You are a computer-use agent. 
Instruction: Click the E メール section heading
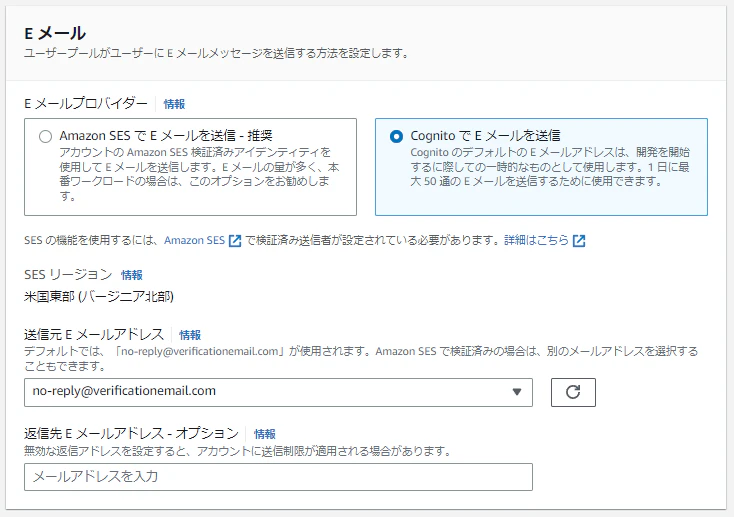click(55, 33)
